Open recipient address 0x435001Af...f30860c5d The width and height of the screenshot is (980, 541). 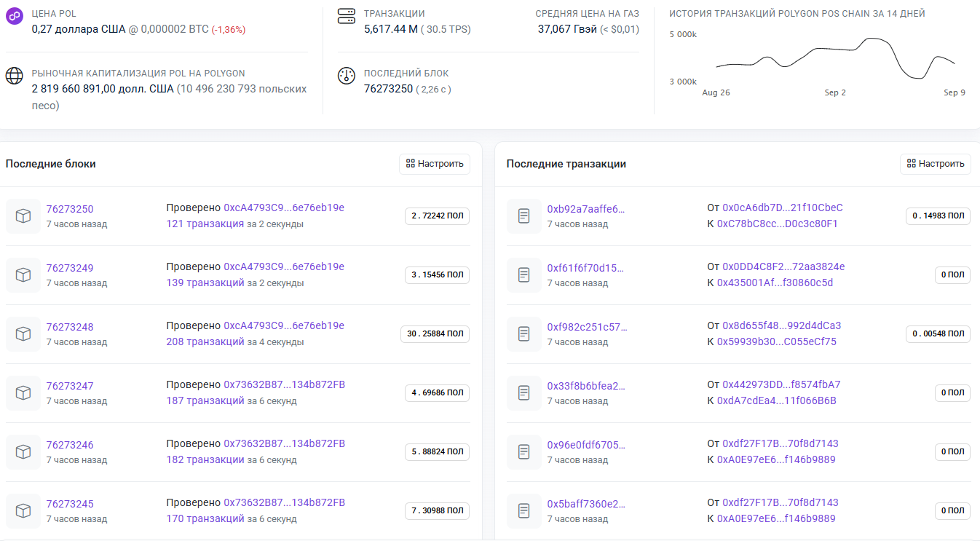(x=775, y=283)
